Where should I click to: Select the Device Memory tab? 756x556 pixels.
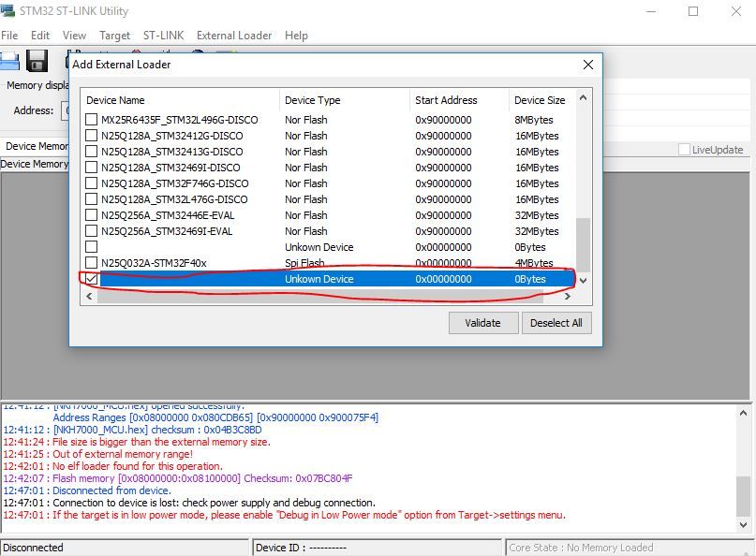(35, 146)
